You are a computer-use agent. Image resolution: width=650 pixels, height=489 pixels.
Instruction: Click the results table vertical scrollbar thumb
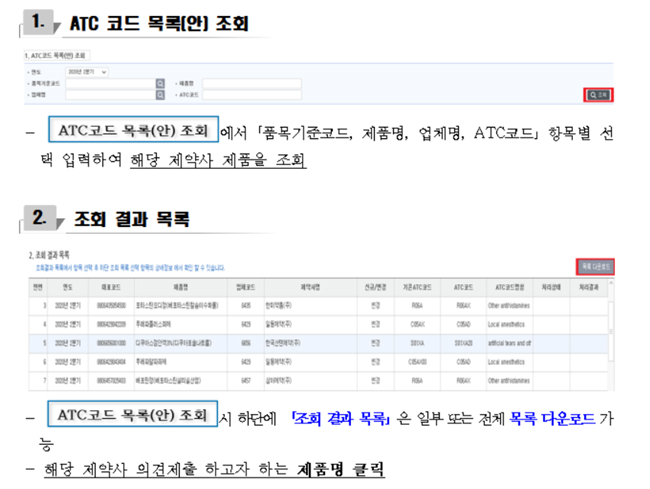pos(611,332)
